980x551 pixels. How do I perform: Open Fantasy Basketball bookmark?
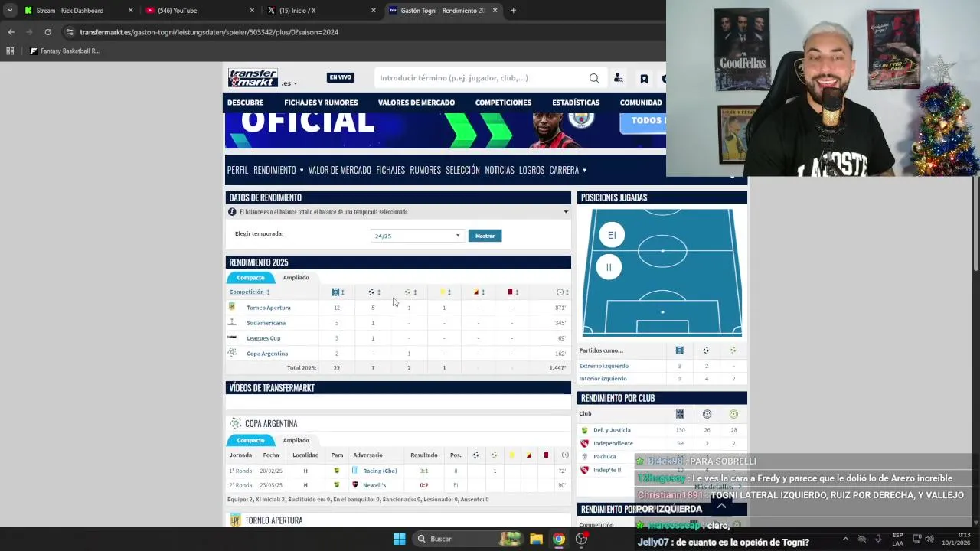click(x=64, y=51)
